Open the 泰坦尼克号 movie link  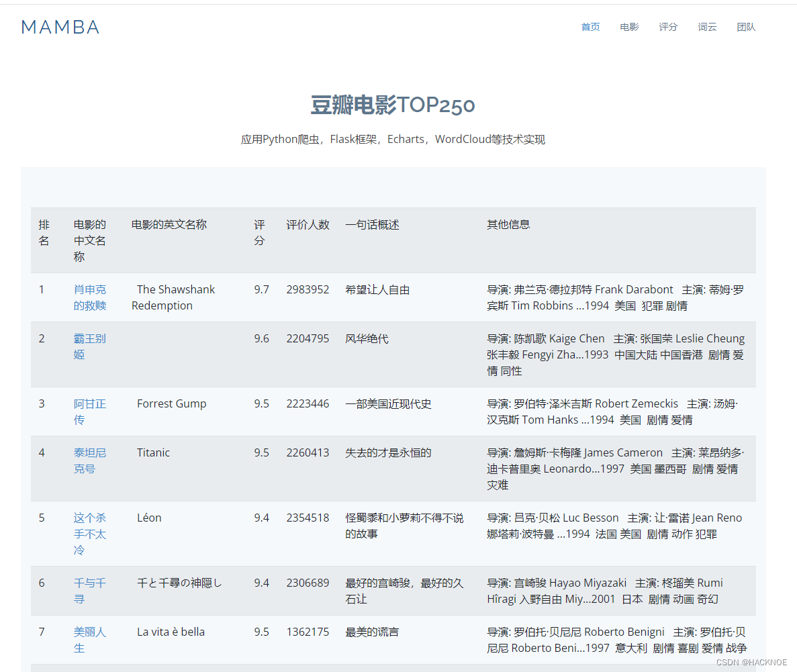tap(90, 460)
